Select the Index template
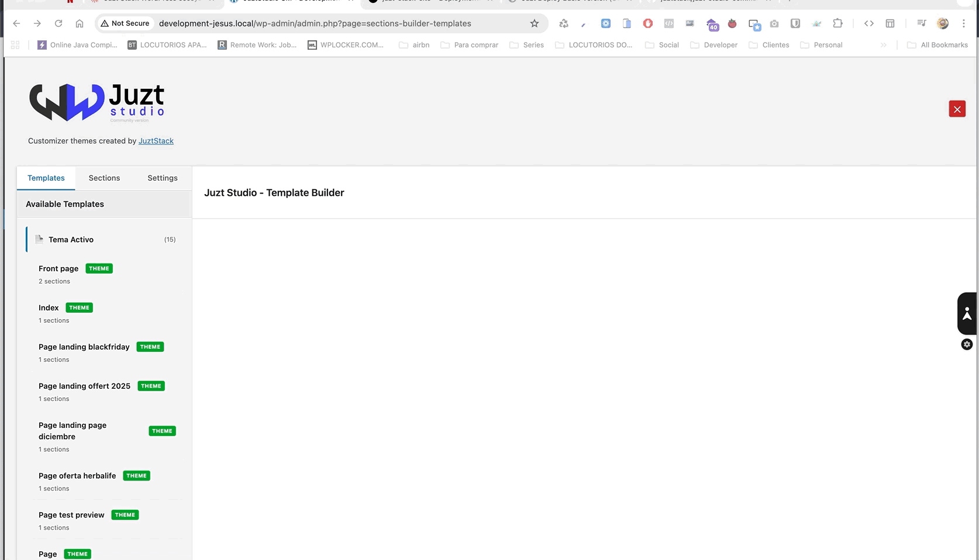 [x=105, y=313]
